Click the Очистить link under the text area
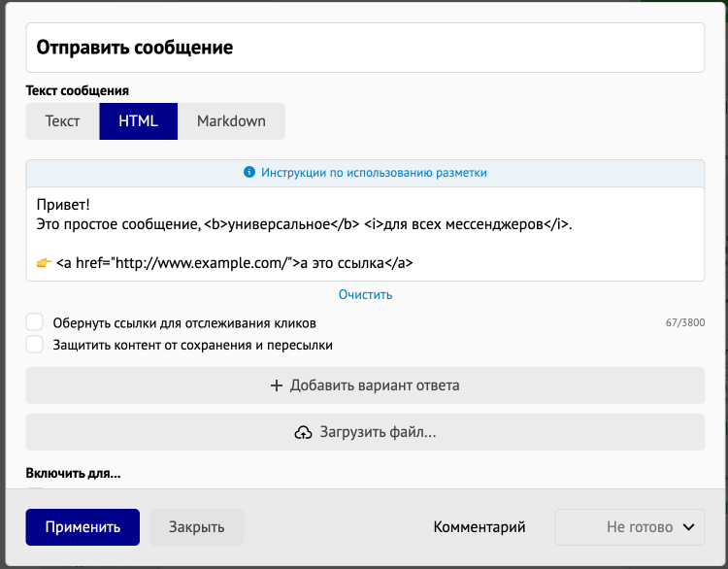Image resolution: width=728 pixels, height=569 pixels. (x=365, y=294)
